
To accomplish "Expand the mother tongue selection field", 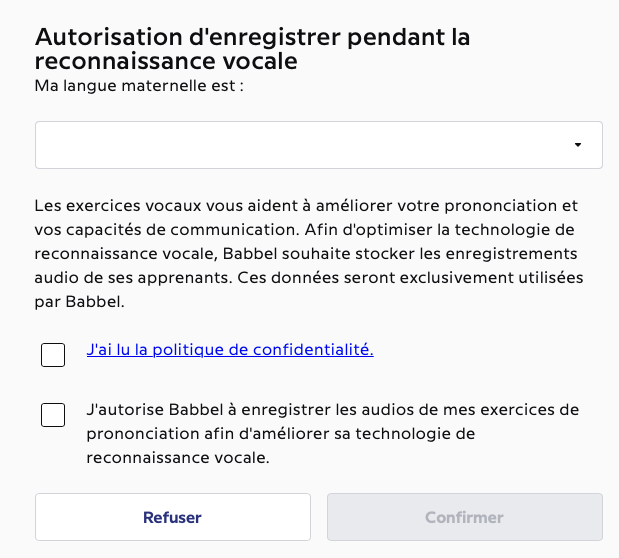I will tap(318, 146).
